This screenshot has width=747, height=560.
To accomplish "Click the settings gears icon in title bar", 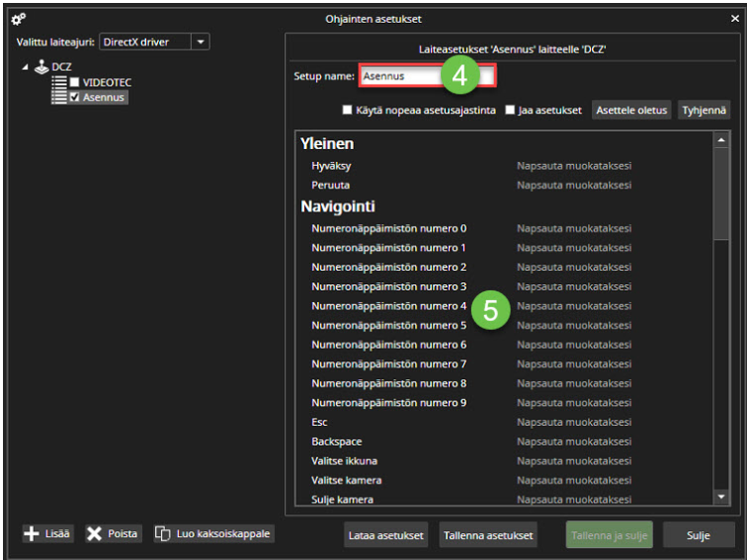I will click(18, 17).
